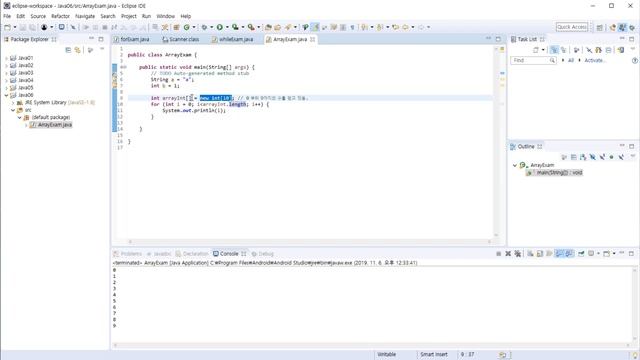Click the External Tools run icon
The height and width of the screenshot is (360, 640).
[251, 27]
